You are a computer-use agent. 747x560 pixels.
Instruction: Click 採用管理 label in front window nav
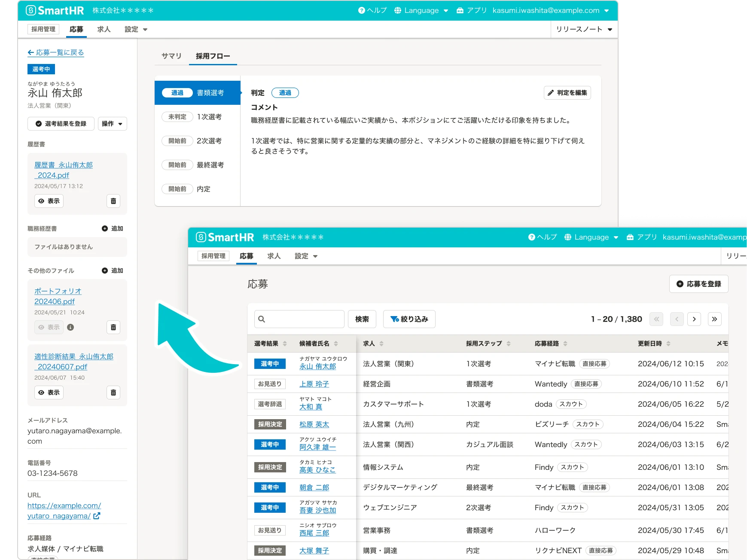(x=213, y=256)
